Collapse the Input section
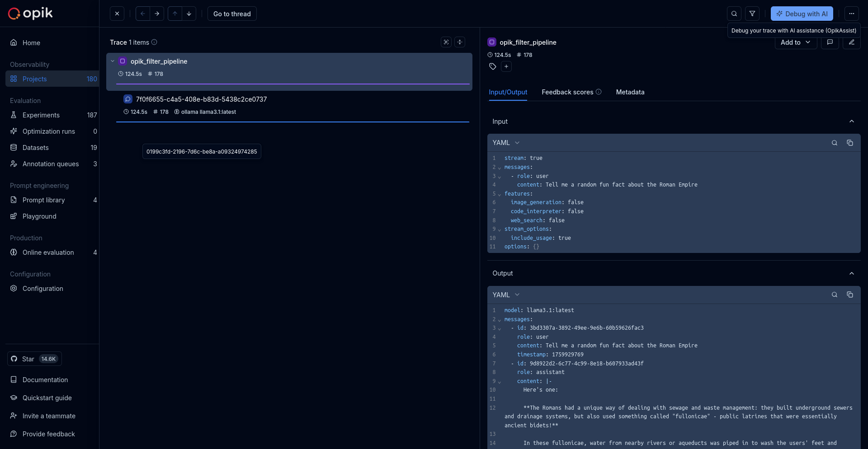 pyautogui.click(x=851, y=122)
